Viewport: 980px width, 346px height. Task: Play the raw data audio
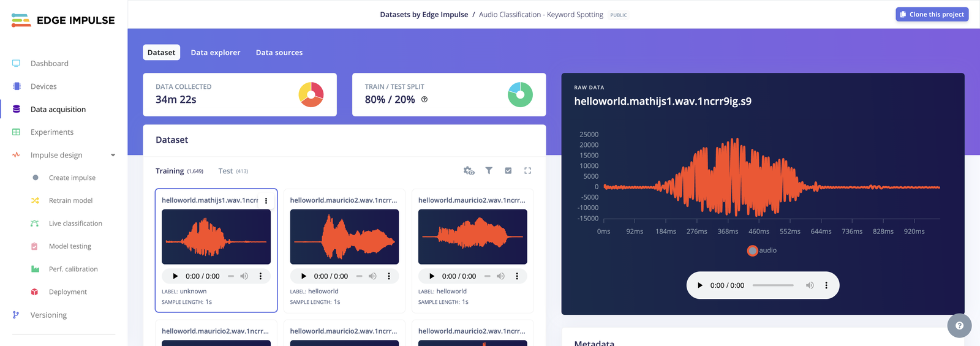(x=700, y=285)
